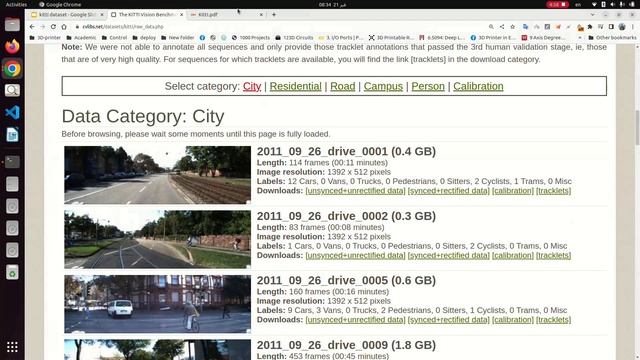
Task: Open the Activities overview
Action: point(16,4)
